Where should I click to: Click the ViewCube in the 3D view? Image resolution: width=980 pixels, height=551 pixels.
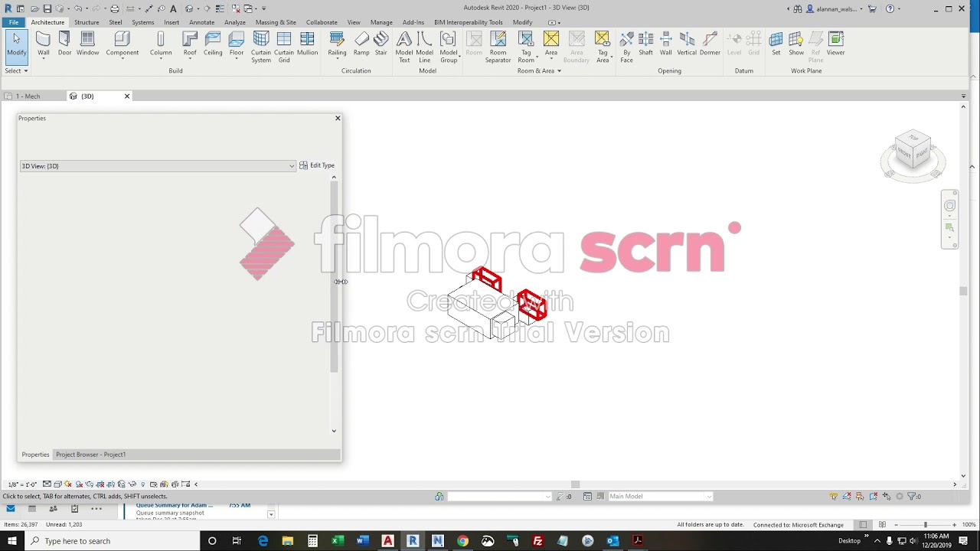click(x=913, y=151)
